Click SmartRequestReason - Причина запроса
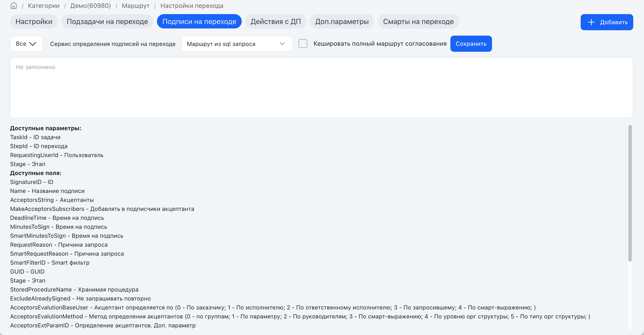This screenshot has width=644, height=335. [67, 254]
